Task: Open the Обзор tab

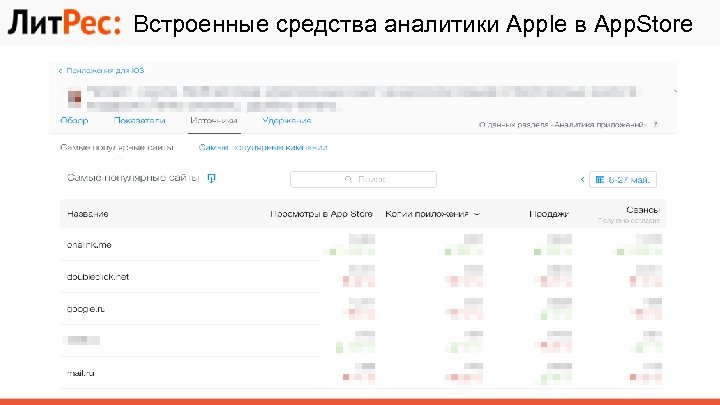Action: 74,121
